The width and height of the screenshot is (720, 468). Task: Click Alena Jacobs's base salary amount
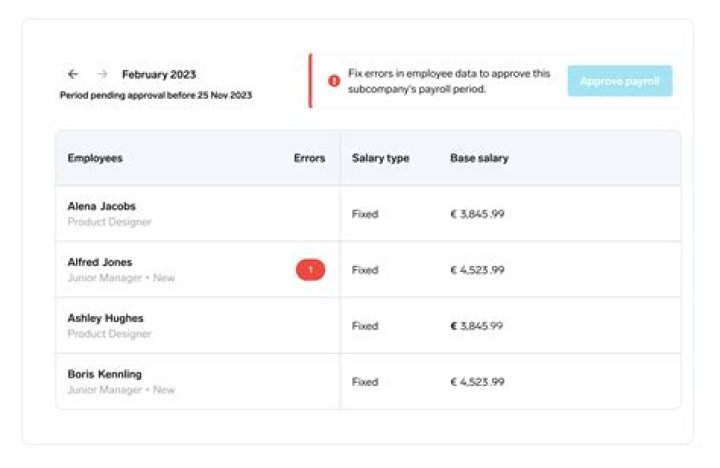tap(477, 214)
